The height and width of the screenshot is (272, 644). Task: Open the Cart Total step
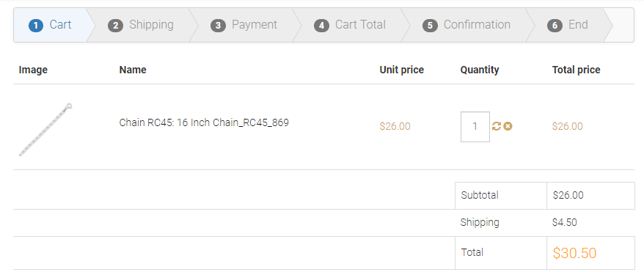[351, 25]
